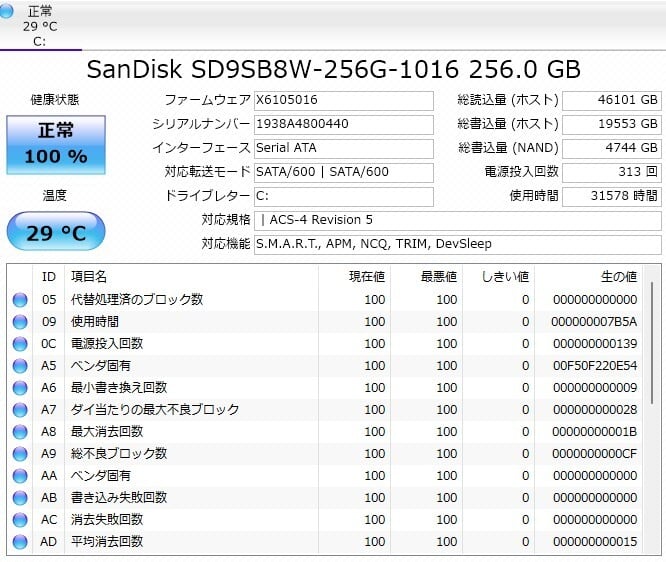The image size is (666, 562).
Task: Click the 使用時間 31578 時間 value box
Action: coord(611,196)
